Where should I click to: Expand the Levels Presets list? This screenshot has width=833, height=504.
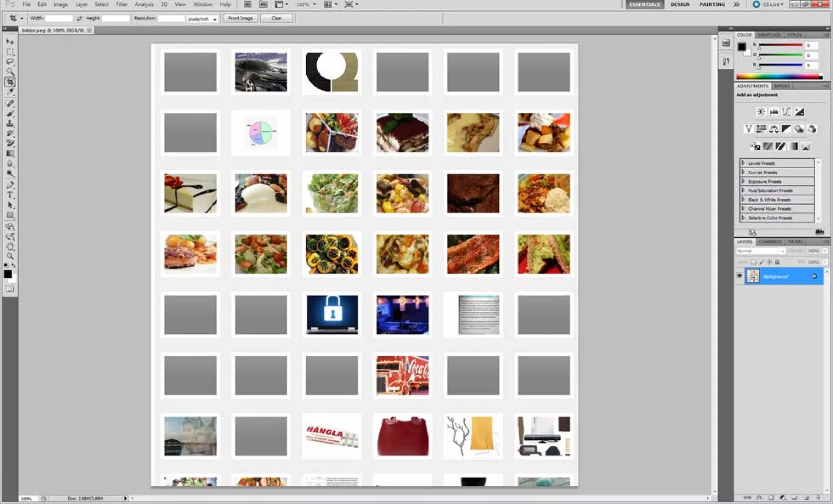[743, 163]
